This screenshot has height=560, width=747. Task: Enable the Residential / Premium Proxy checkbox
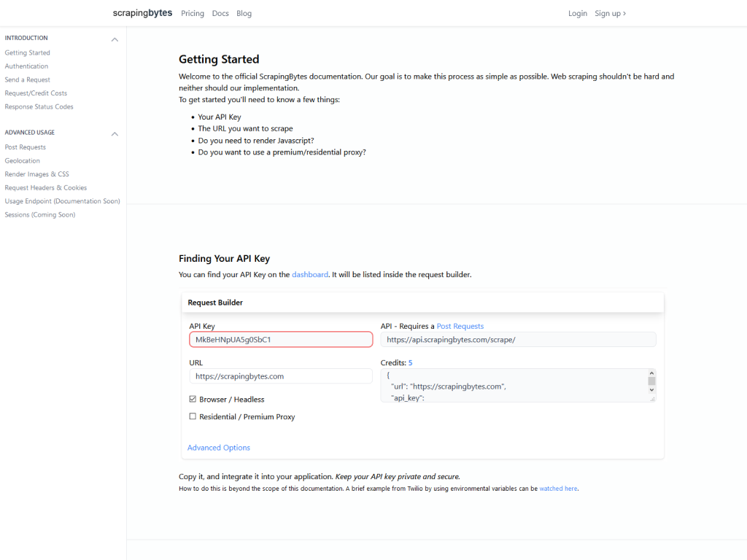(193, 417)
